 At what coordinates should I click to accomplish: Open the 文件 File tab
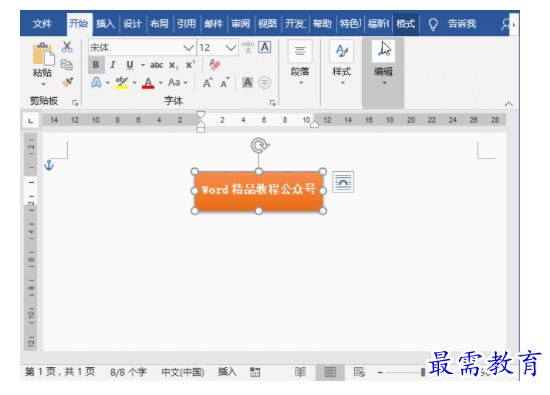(42, 24)
